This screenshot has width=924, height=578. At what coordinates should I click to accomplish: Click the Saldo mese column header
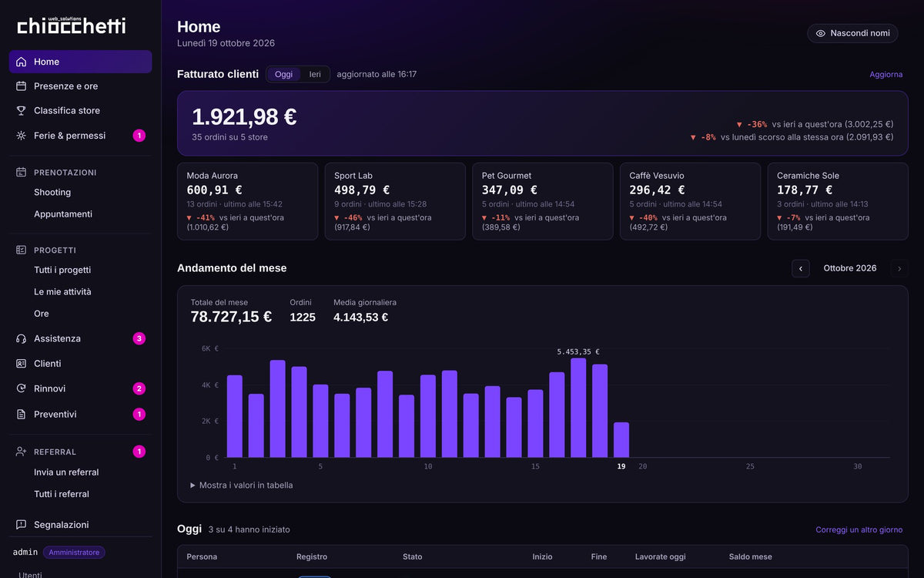(x=751, y=556)
